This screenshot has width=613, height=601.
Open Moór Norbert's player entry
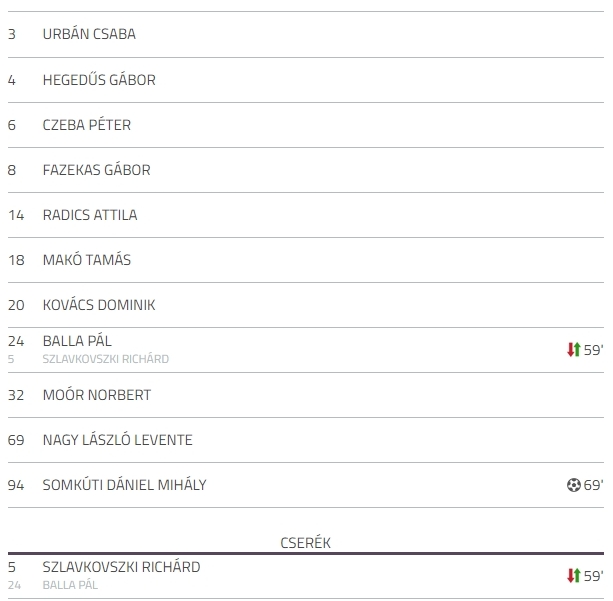[x=97, y=395]
